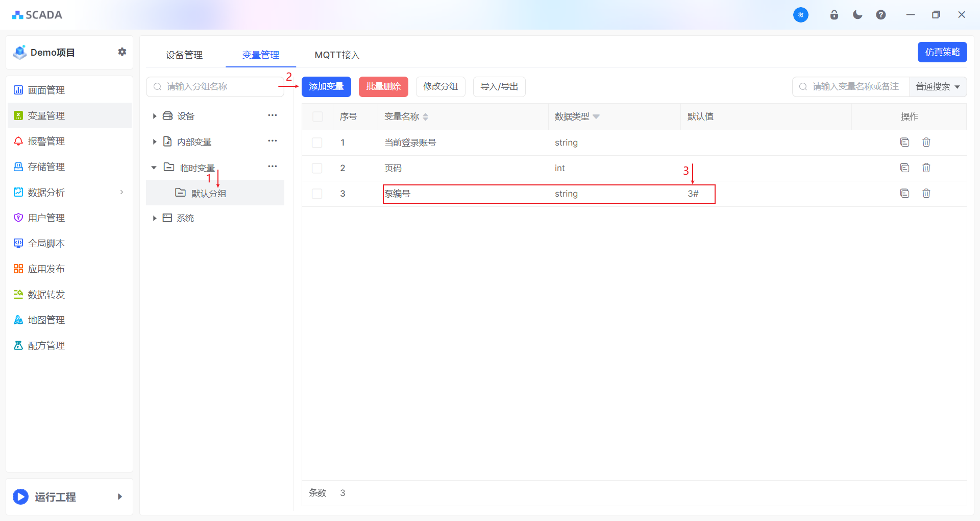The image size is (980, 521).
Task: Check the box for row 当前登录账号
Action: click(x=317, y=143)
